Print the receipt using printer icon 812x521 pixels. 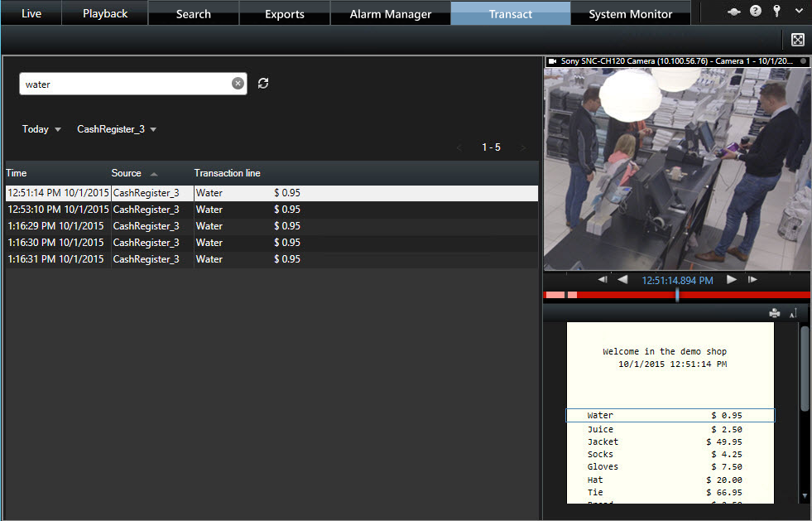click(x=775, y=313)
